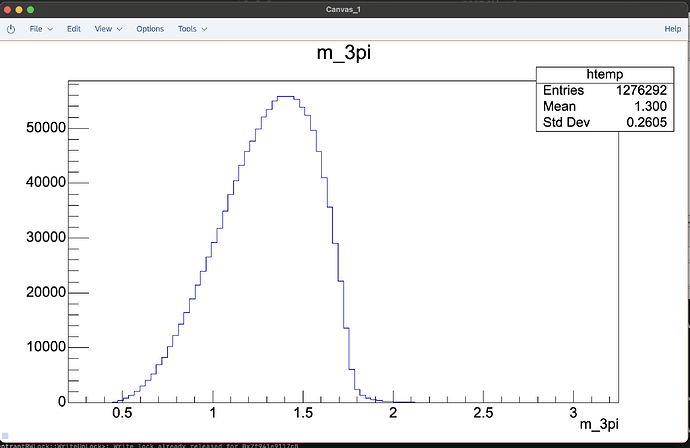This screenshot has width=690, height=448.
Task: Click the Help button at right
Action: 673,29
